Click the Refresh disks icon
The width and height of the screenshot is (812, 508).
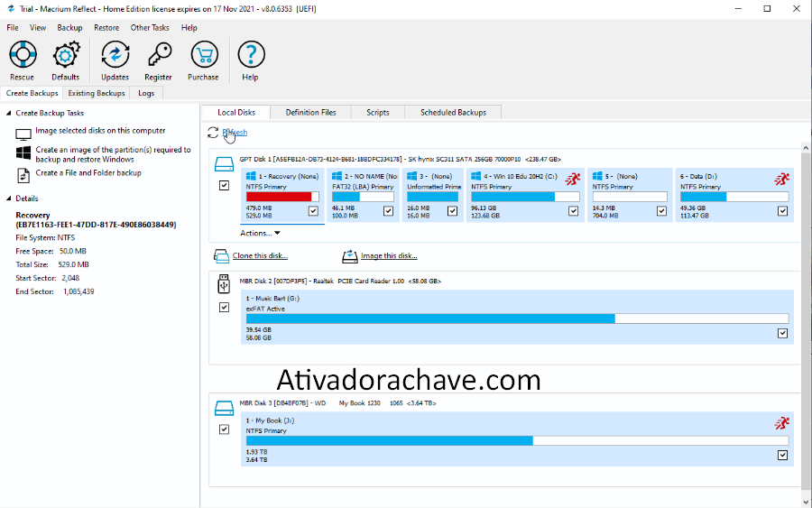pos(213,133)
